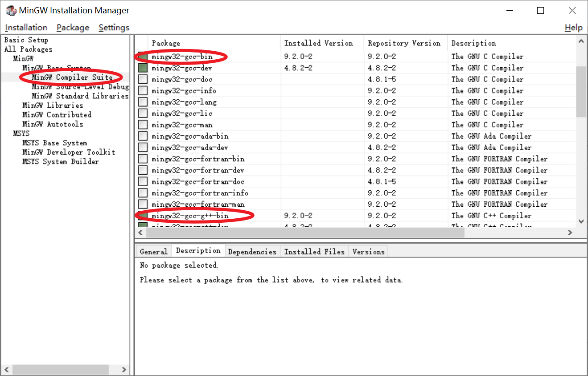Mark the mingw32-gcc-fortran-man package checkbox
The width and height of the screenshot is (588, 376).
point(143,204)
